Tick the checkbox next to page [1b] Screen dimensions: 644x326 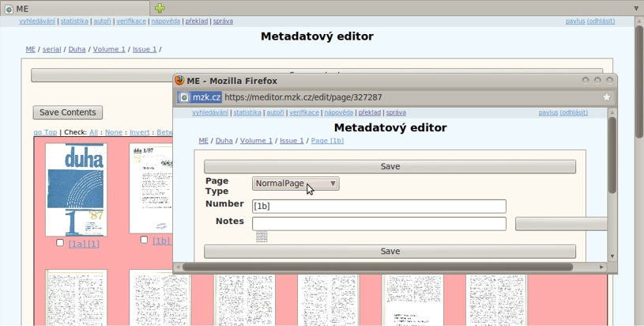coord(144,240)
